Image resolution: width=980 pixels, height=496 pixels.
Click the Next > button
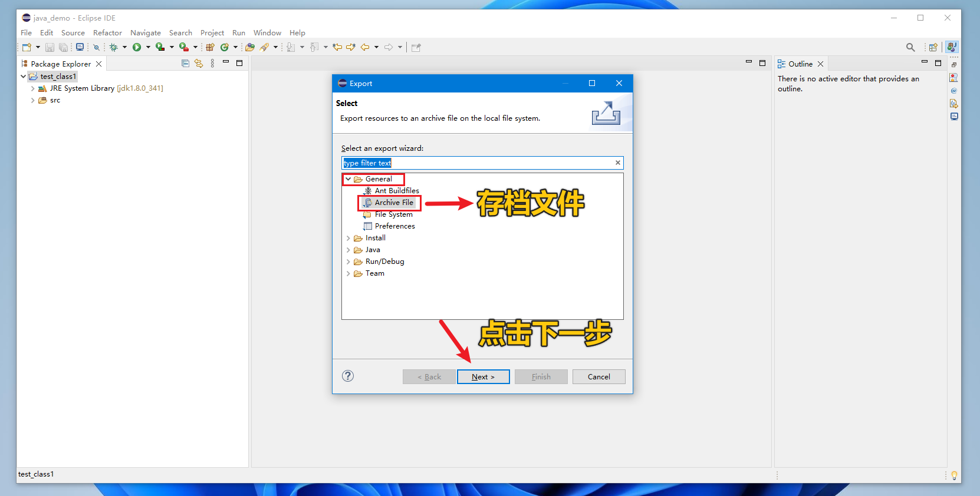484,377
